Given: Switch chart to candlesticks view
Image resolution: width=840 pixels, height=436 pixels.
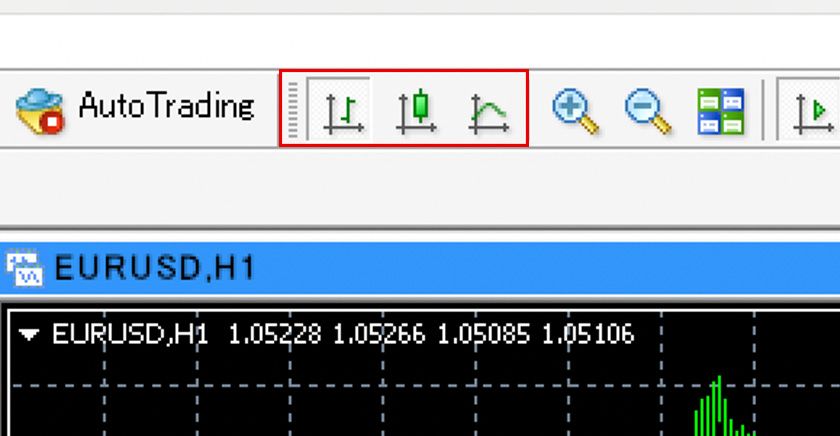Looking at the screenshot, I should pos(417,111).
